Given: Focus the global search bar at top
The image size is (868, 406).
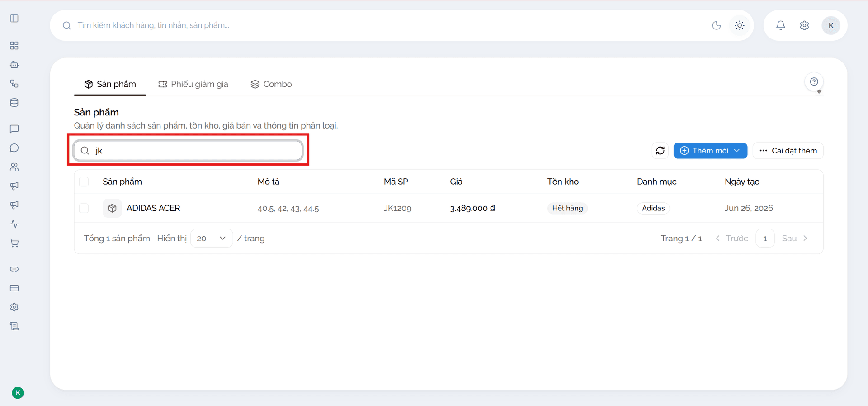Looking at the screenshot, I should (389, 25).
